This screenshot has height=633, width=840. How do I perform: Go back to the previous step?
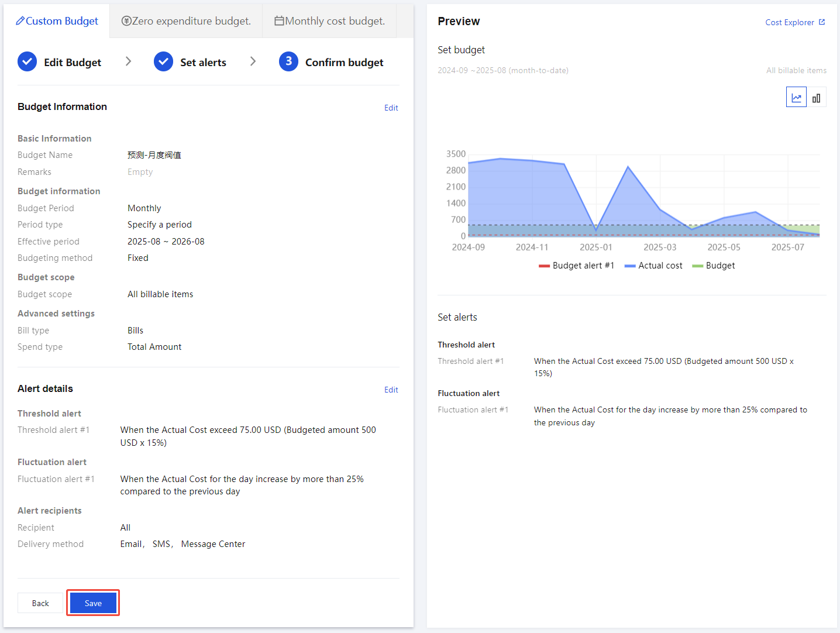(40, 603)
